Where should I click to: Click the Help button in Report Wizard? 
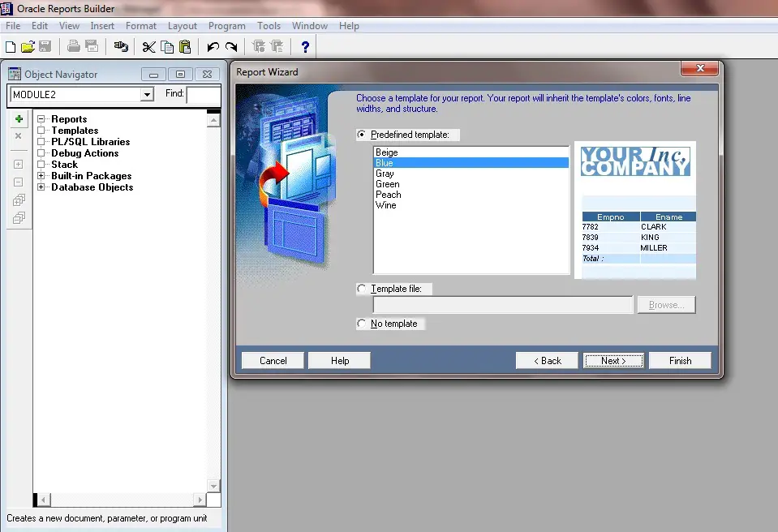tap(340, 360)
